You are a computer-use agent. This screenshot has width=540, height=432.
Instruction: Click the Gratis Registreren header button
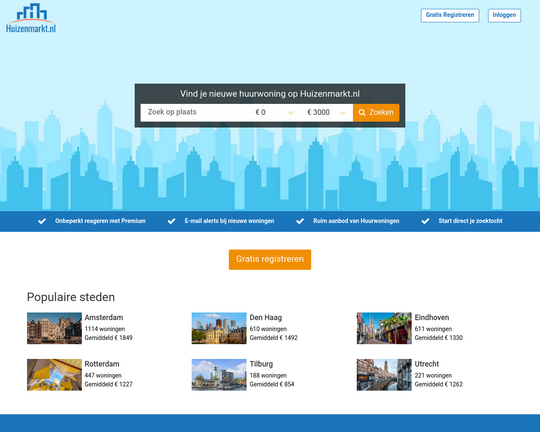point(450,16)
